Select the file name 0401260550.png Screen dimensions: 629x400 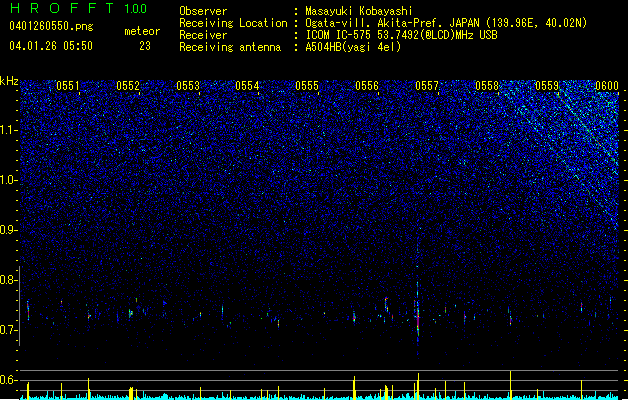point(51,26)
